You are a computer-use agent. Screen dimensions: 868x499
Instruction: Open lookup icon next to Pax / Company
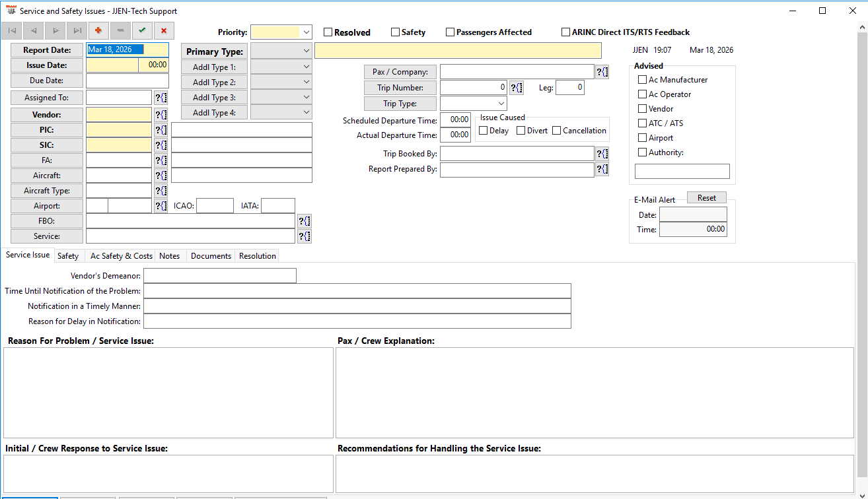click(x=602, y=72)
